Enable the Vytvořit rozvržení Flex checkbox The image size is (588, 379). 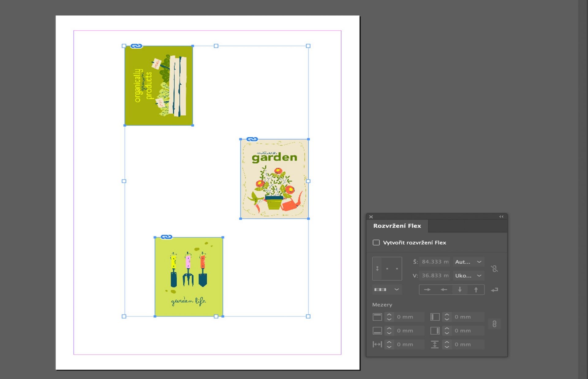coord(376,243)
